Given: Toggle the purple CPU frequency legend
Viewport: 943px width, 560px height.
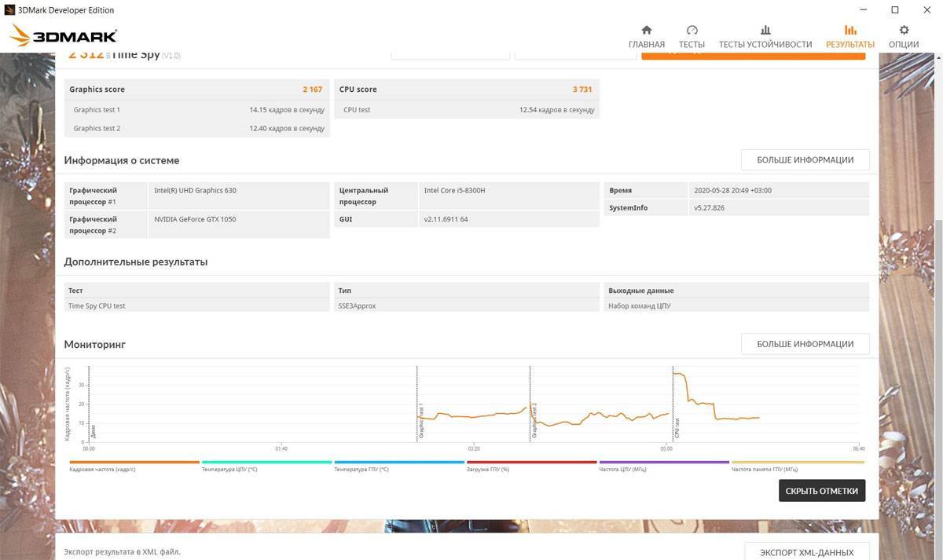Looking at the screenshot, I should coord(663,463).
